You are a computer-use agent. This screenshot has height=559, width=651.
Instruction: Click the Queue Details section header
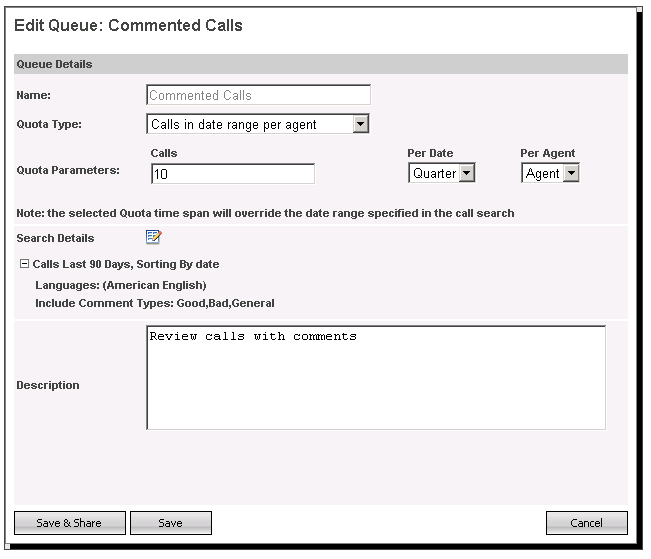55,64
